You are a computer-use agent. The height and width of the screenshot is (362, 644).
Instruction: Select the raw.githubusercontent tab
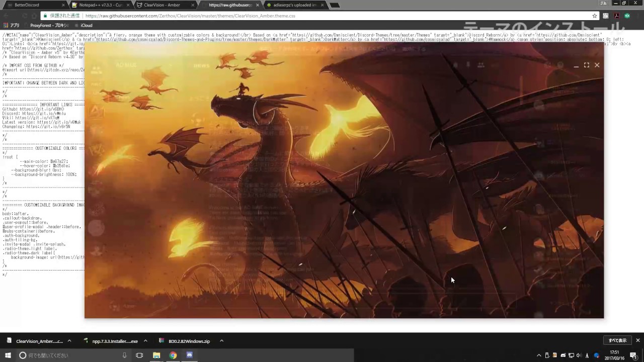[x=231, y=5]
